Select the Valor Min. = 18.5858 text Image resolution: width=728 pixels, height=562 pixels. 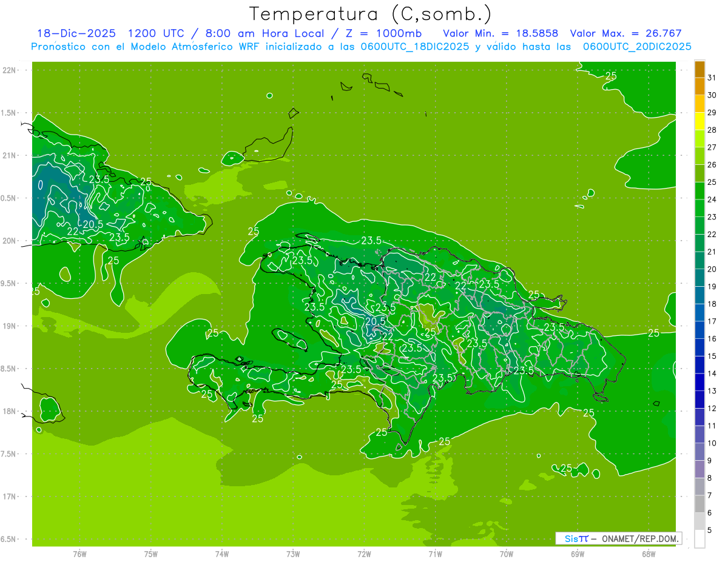pyautogui.click(x=500, y=34)
